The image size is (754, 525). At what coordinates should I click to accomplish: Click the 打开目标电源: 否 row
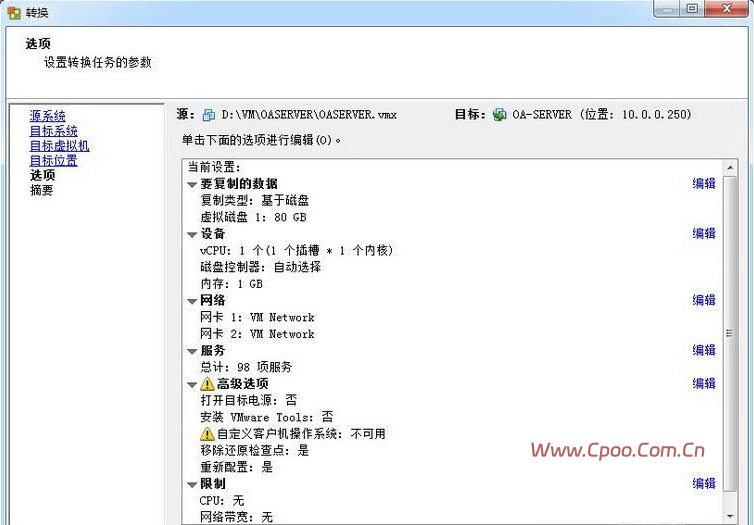249,400
